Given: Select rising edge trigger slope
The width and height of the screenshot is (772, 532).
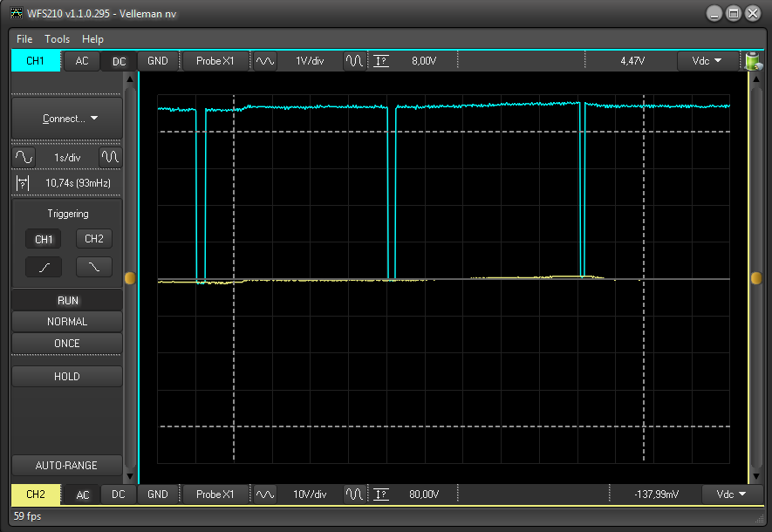Looking at the screenshot, I should coord(44,267).
